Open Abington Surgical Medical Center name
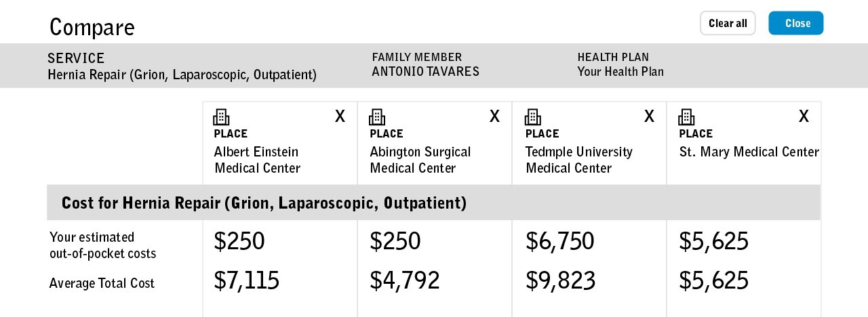The height and width of the screenshot is (317, 868). point(420,160)
